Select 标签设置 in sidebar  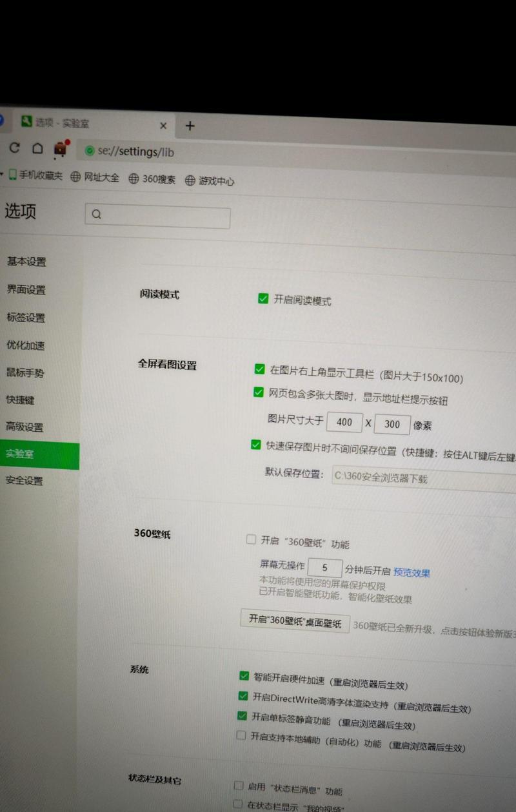(26, 318)
